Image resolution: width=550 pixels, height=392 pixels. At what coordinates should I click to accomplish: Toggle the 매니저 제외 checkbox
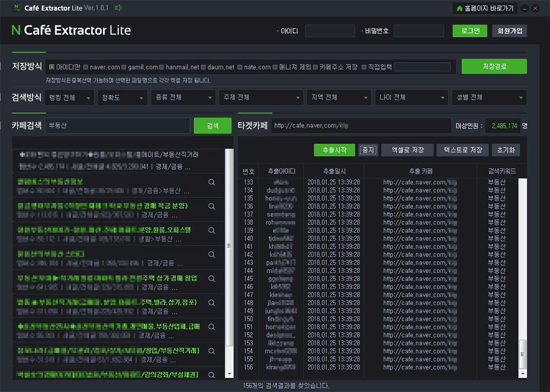point(276,67)
